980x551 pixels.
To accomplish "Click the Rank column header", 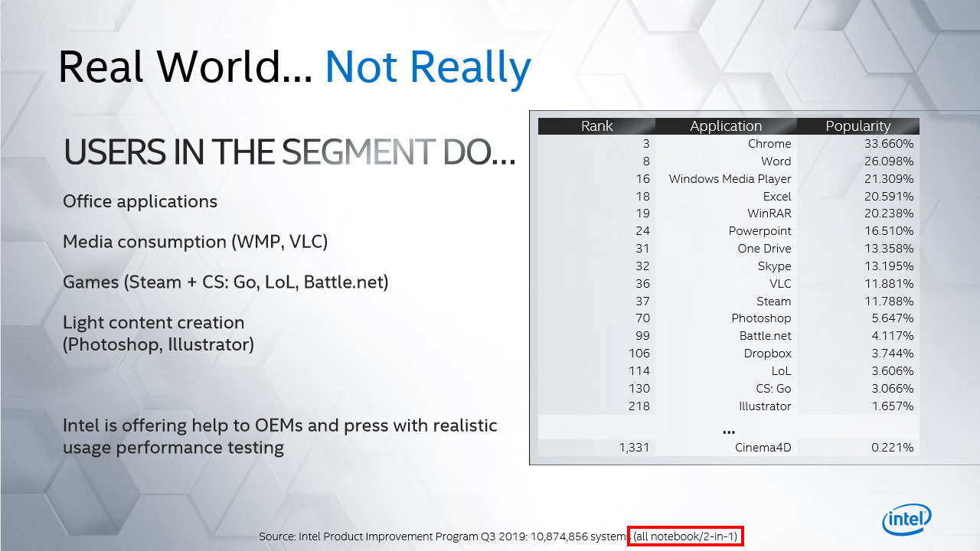I will click(x=596, y=126).
